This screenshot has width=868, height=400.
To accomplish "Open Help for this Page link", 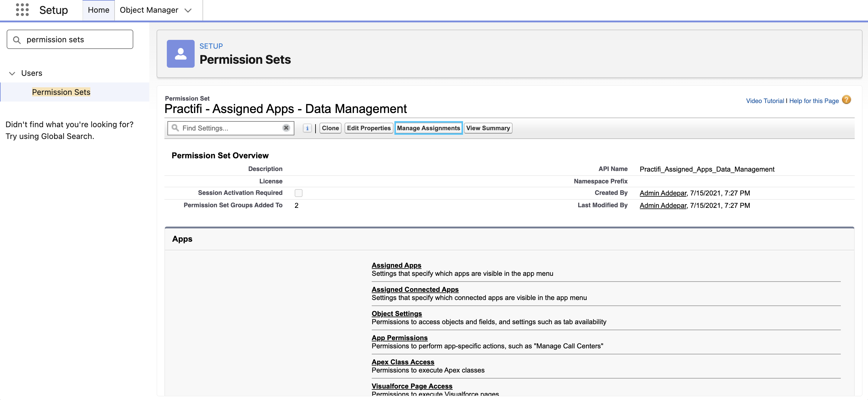I will [814, 101].
